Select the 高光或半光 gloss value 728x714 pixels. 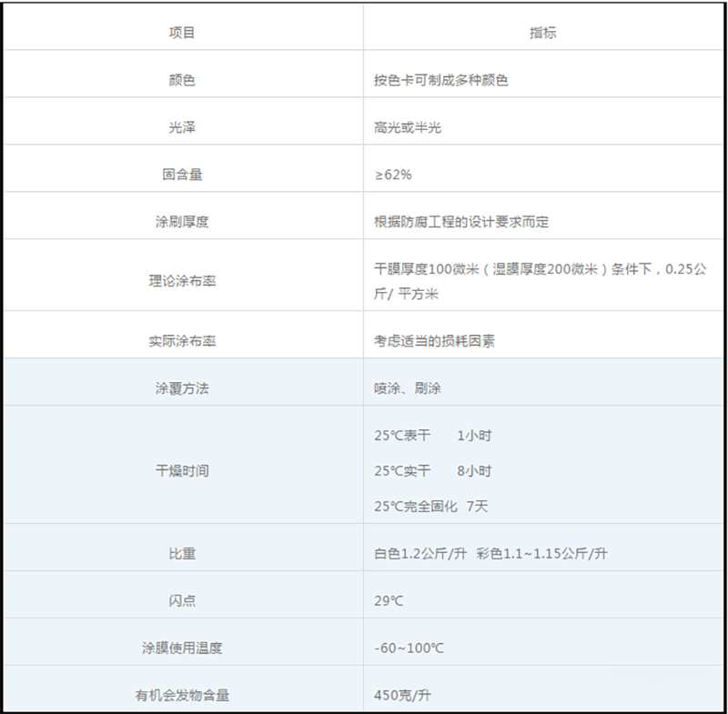(407, 127)
